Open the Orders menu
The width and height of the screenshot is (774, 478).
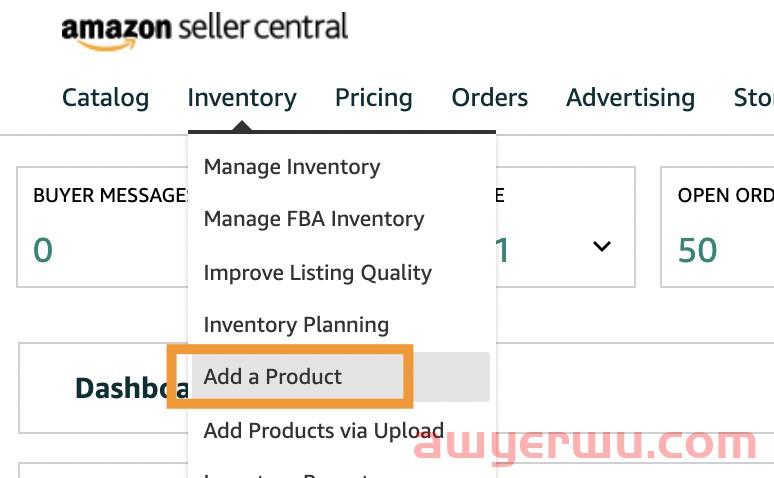[490, 98]
